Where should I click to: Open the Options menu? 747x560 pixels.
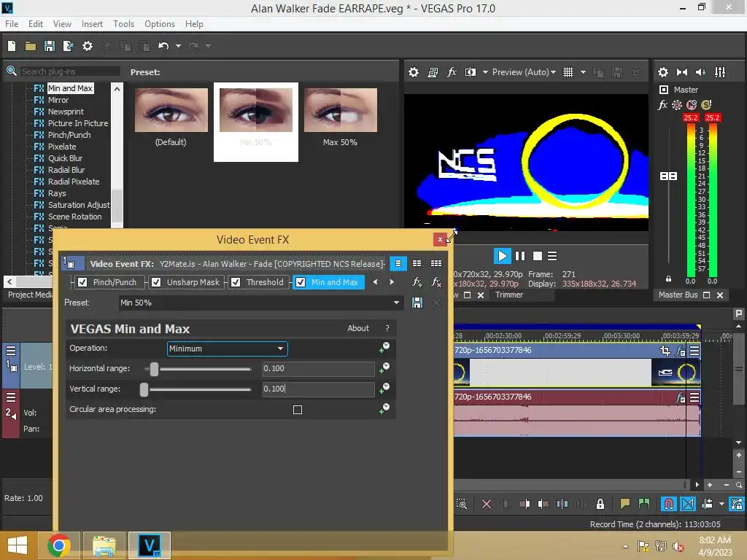pos(160,24)
